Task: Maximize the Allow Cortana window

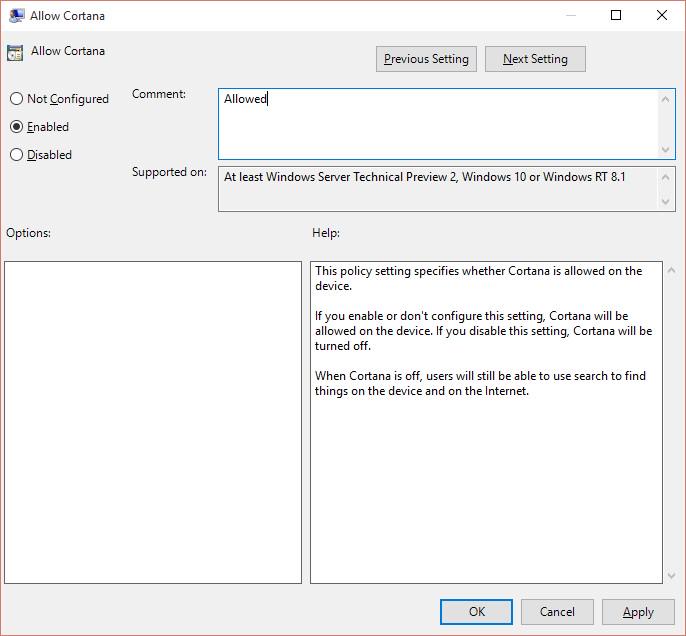Action: coord(616,15)
